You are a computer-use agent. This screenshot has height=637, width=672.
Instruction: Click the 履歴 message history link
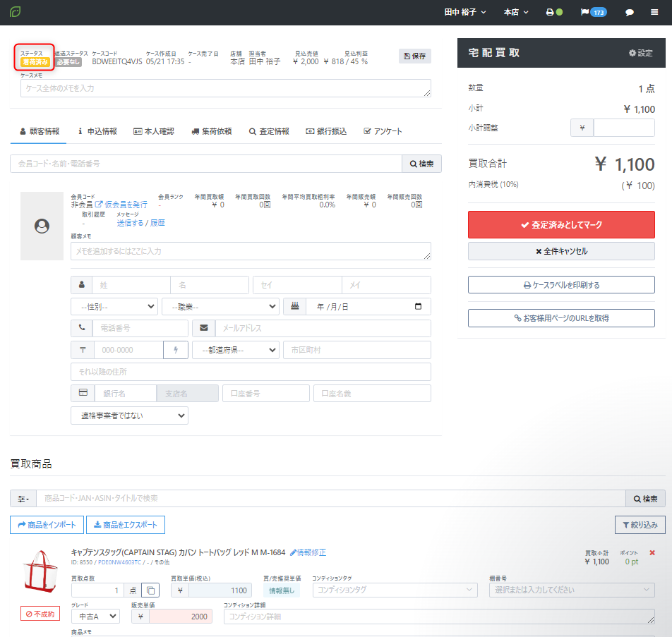(157, 223)
